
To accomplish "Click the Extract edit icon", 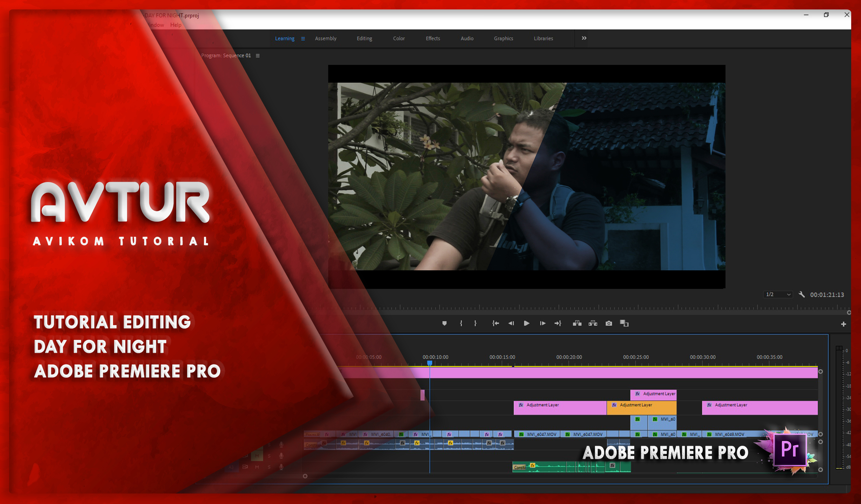I will tap(593, 323).
